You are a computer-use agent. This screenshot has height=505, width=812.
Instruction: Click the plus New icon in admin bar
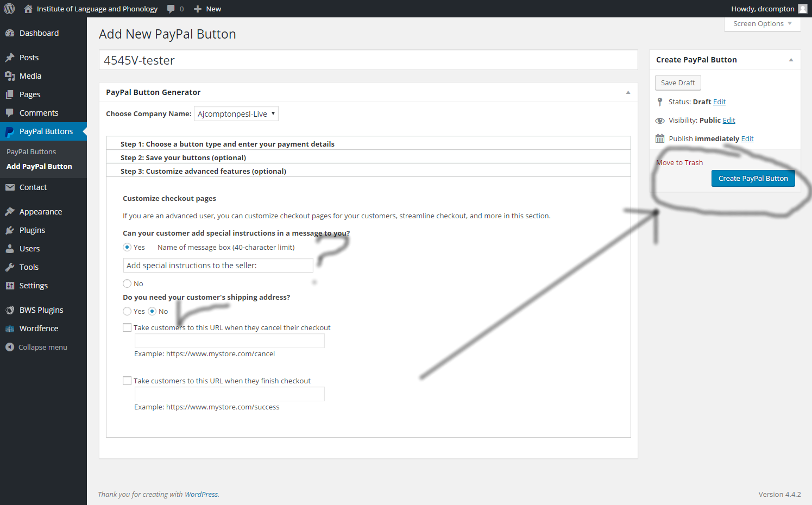pyautogui.click(x=198, y=9)
